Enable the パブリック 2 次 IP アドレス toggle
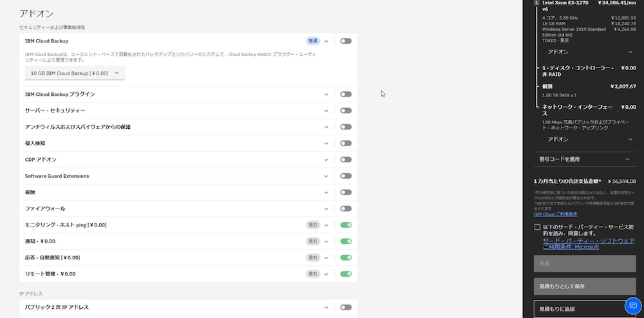 tap(346, 308)
